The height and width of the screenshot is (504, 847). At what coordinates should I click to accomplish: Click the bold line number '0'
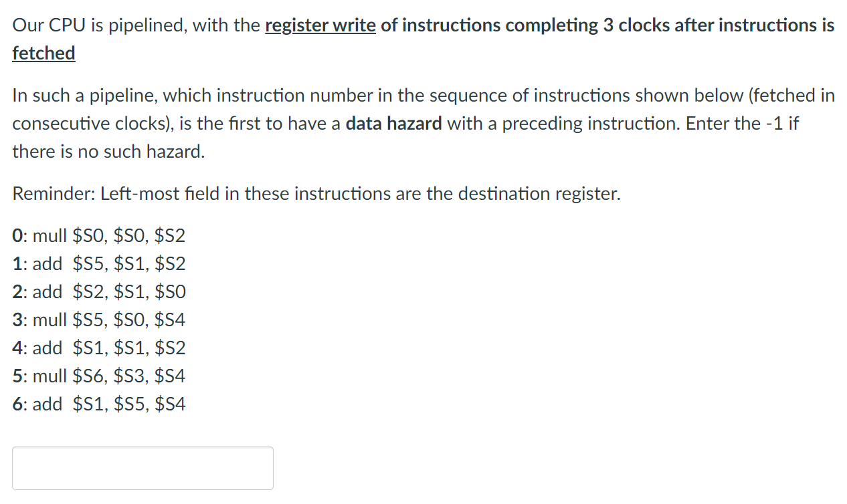pos(16,235)
